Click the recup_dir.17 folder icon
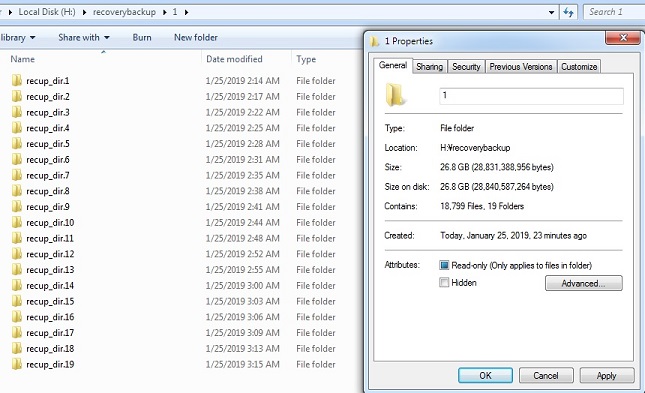This screenshot has width=645, height=393. (x=17, y=333)
